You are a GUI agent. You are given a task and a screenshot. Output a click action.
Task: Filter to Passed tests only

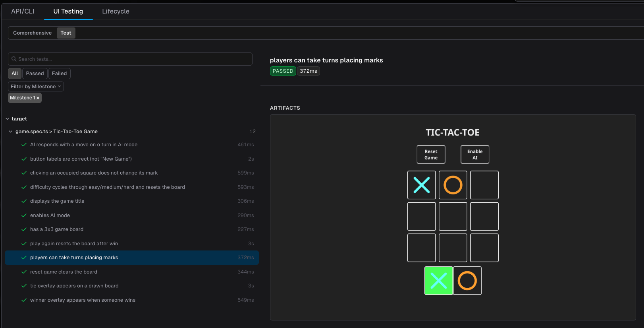click(x=35, y=74)
